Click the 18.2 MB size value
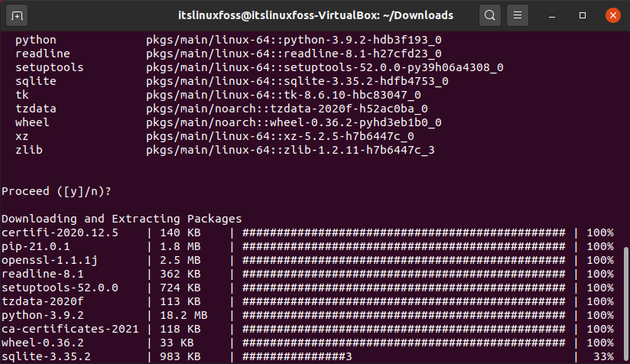The height and width of the screenshot is (364, 630). coord(183,315)
